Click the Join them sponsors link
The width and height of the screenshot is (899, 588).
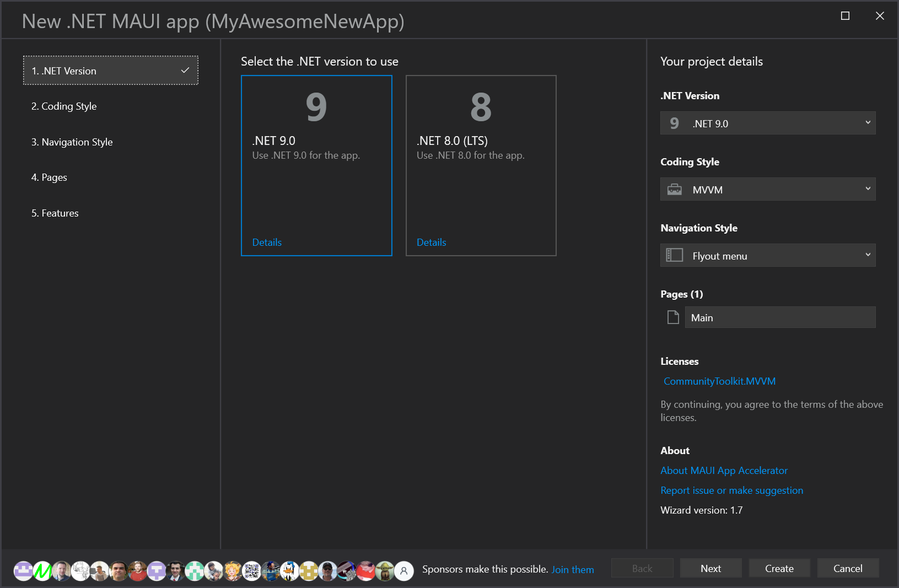coord(573,569)
